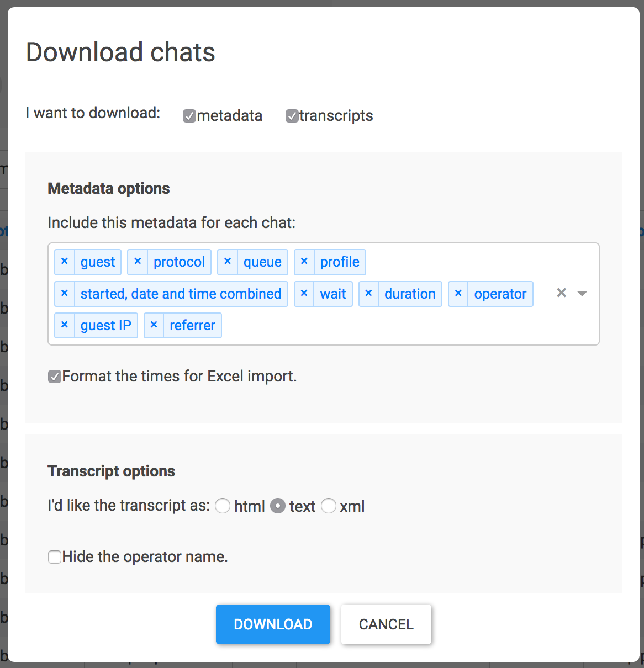Image resolution: width=644 pixels, height=668 pixels.
Task: Remove the started, date and time combined tag
Action: point(65,294)
